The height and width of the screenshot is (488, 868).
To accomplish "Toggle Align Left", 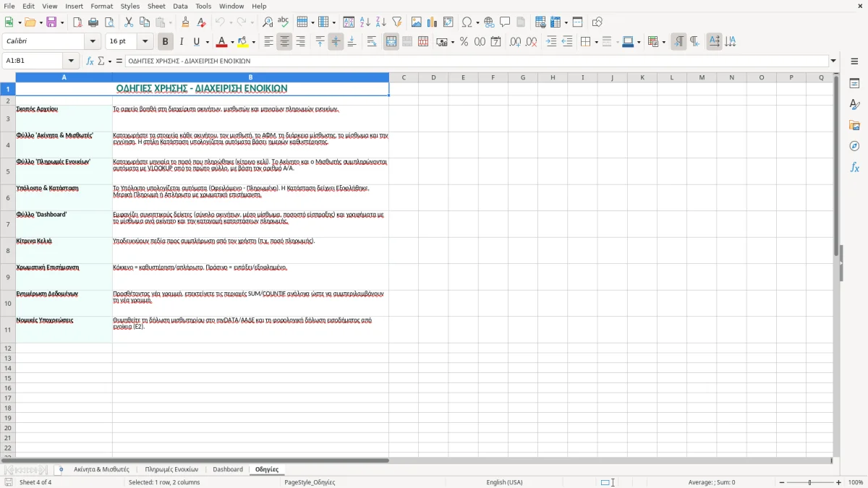I will pos(268,42).
